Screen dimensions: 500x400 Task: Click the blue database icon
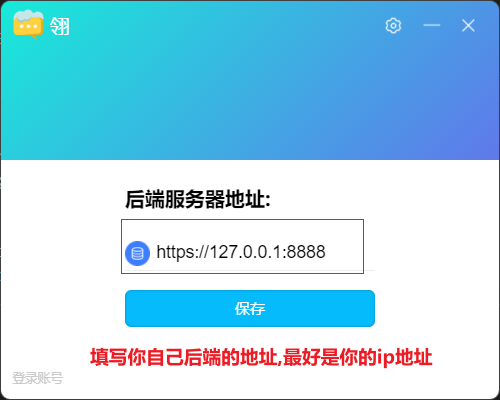click(x=137, y=253)
